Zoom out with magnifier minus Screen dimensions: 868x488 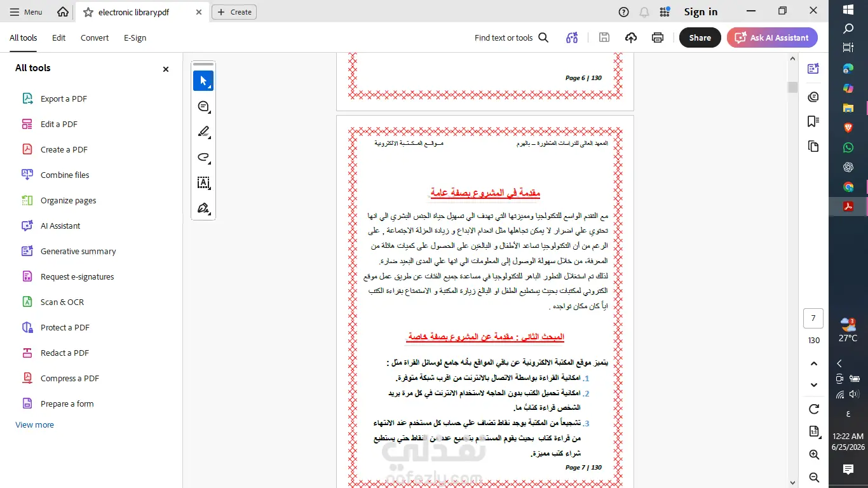pyautogui.click(x=814, y=478)
